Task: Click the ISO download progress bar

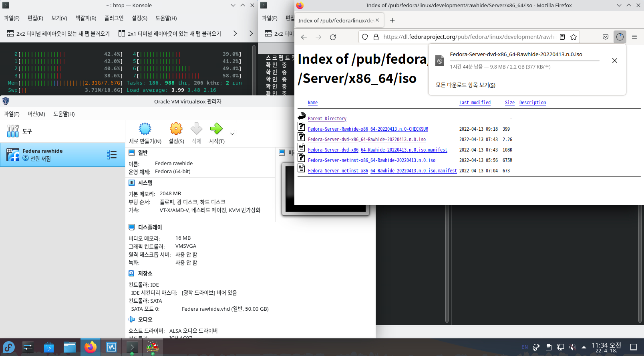Action: click(x=525, y=61)
